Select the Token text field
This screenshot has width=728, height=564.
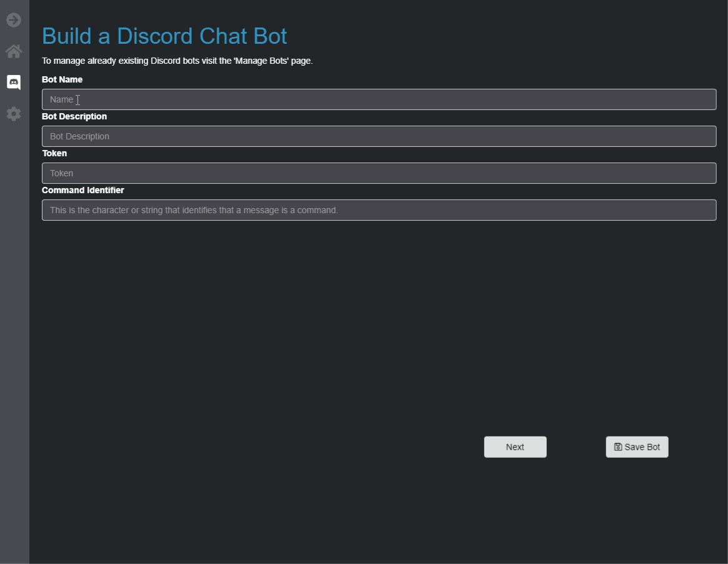[379, 173]
